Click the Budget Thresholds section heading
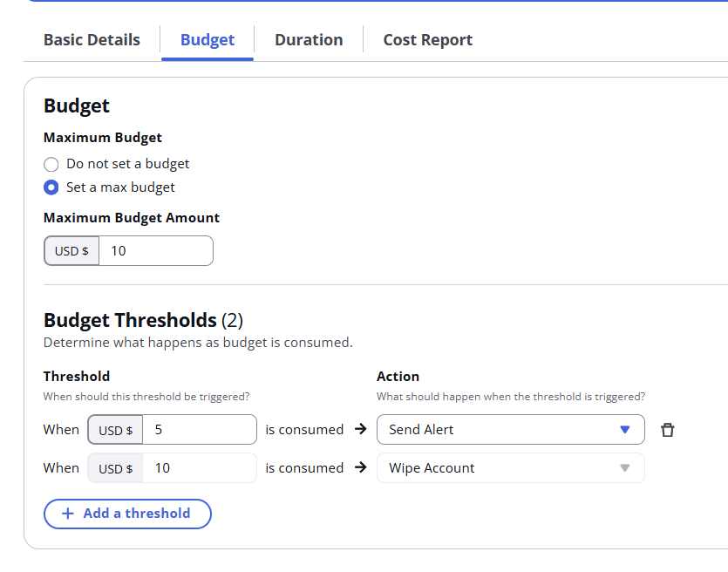Screen dimensions: 728x572 pos(130,320)
